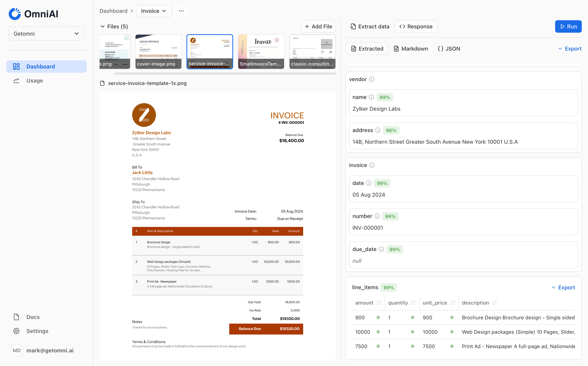This screenshot has height=366, width=588.
Task: Click the sort arrows on the quantity column
Action: pos(414,303)
